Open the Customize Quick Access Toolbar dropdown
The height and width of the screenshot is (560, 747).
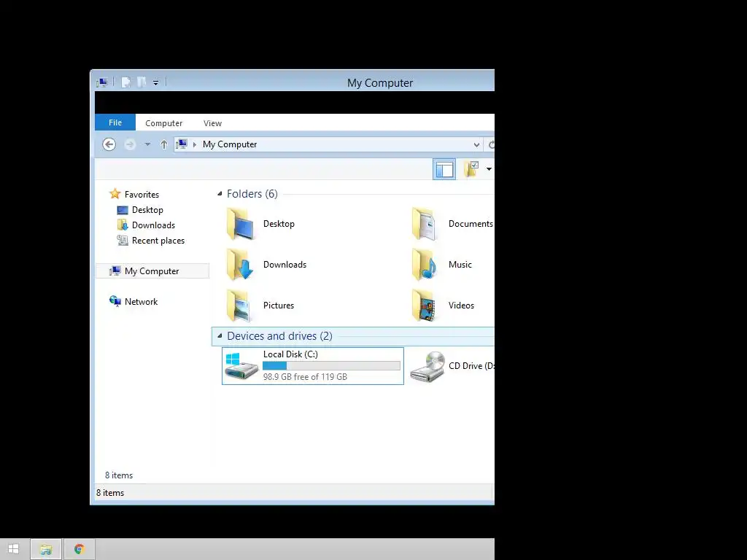click(155, 83)
